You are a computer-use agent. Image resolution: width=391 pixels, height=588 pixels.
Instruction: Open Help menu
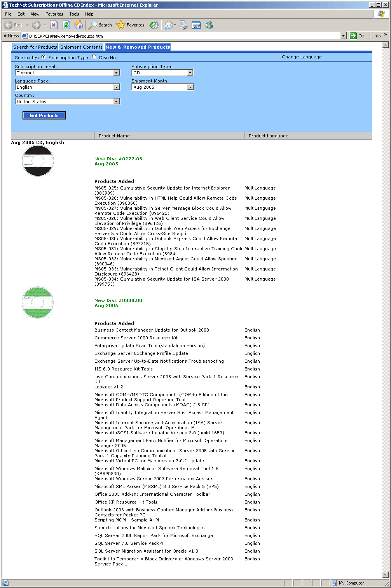[x=89, y=14]
